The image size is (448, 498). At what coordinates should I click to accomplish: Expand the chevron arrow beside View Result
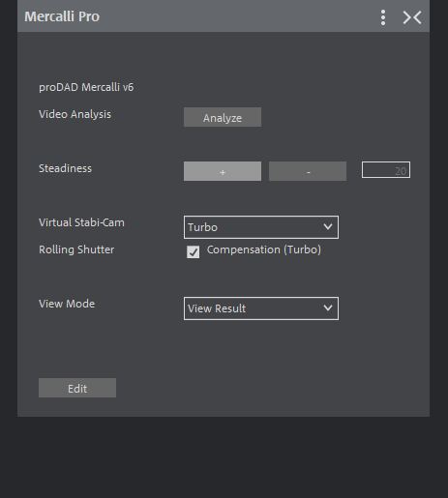coord(328,308)
